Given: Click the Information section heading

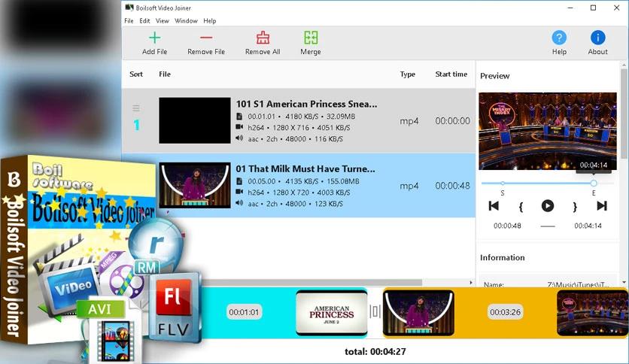Looking at the screenshot, I should coord(503,257).
